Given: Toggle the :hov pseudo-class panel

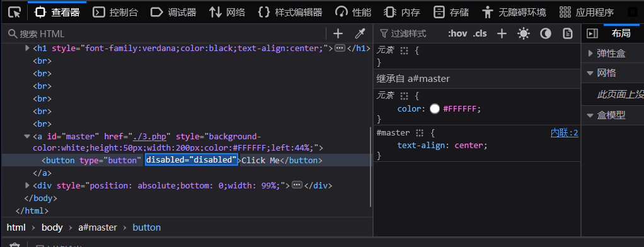Looking at the screenshot, I should coord(457,33).
